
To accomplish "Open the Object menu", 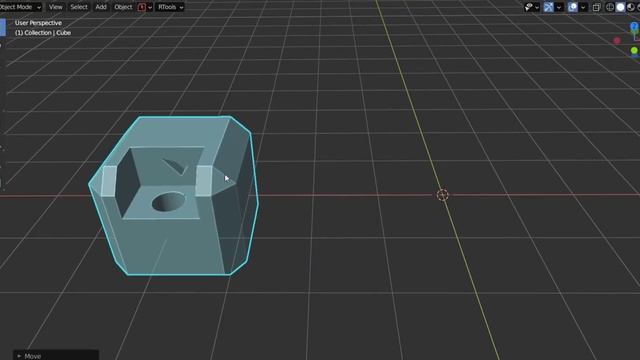I will (123, 7).
